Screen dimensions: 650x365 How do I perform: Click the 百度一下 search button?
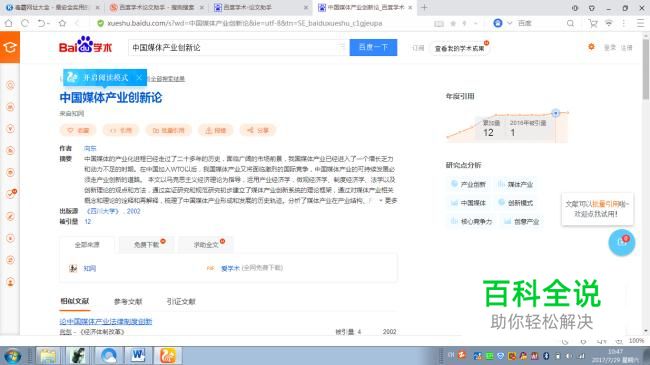point(373,47)
